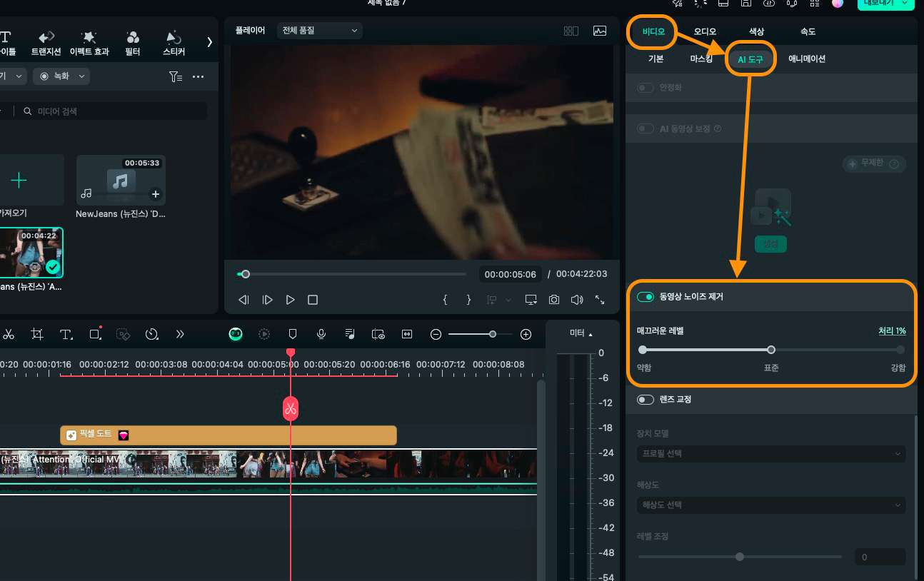Set noise smoothing slider to 강함 endpoint

pos(900,350)
